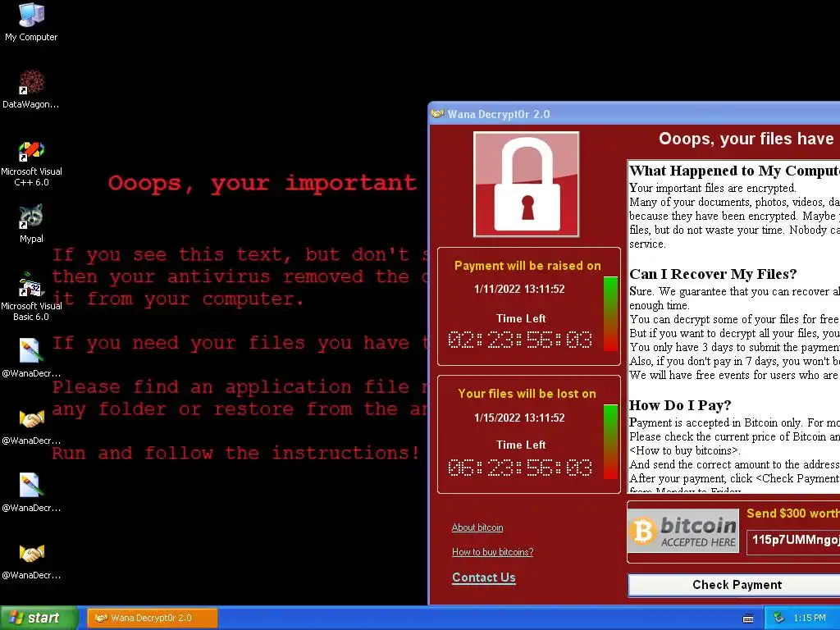
Task: Open the How to buy bitcoins link
Action: (x=492, y=552)
